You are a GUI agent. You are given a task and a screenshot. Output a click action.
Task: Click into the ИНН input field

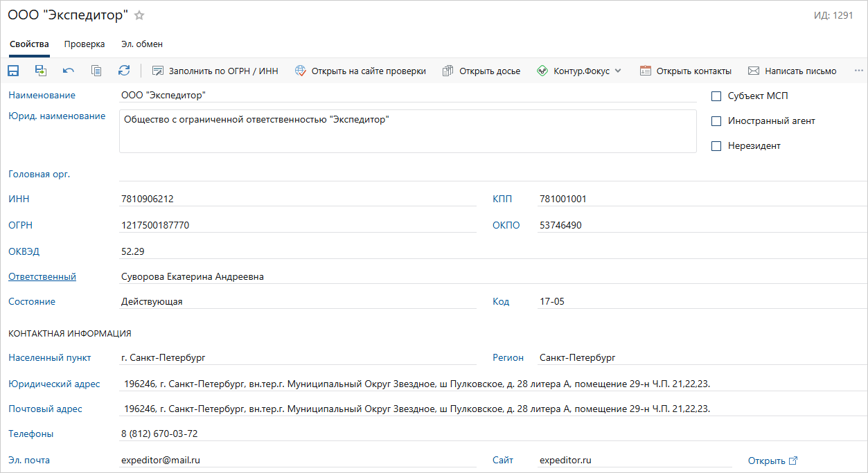coord(296,199)
